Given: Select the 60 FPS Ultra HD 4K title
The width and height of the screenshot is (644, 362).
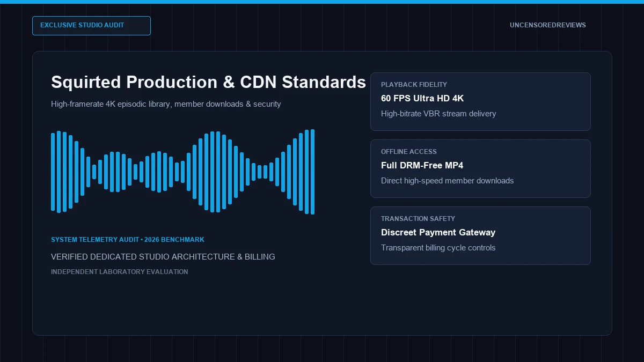Looking at the screenshot, I should point(422,99).
